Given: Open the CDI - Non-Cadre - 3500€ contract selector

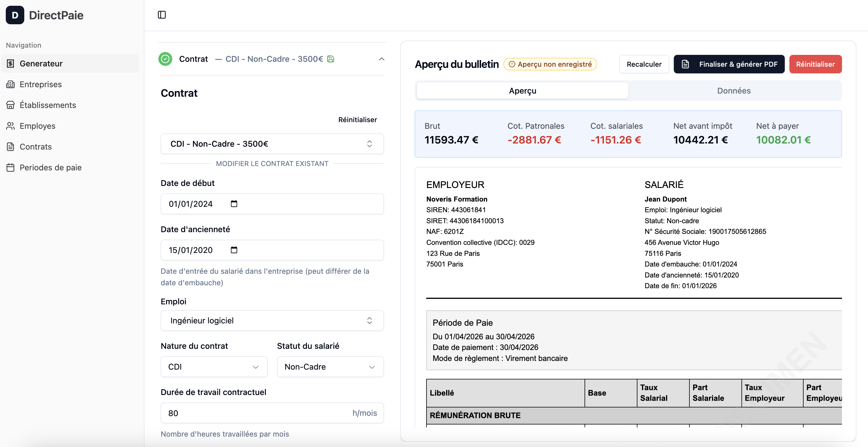Looking at the screenshot, I should tap(272, 144).
